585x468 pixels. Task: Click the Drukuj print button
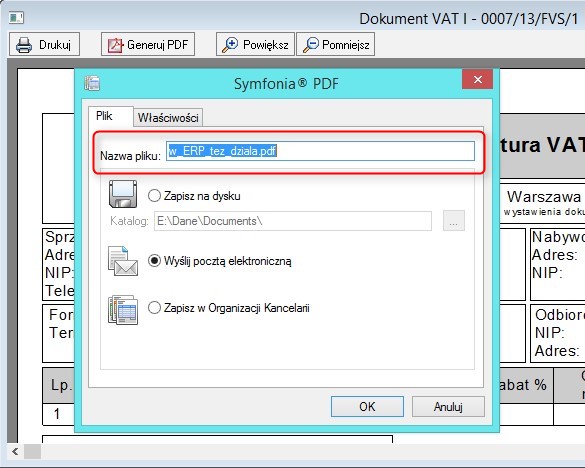[44, 44]
